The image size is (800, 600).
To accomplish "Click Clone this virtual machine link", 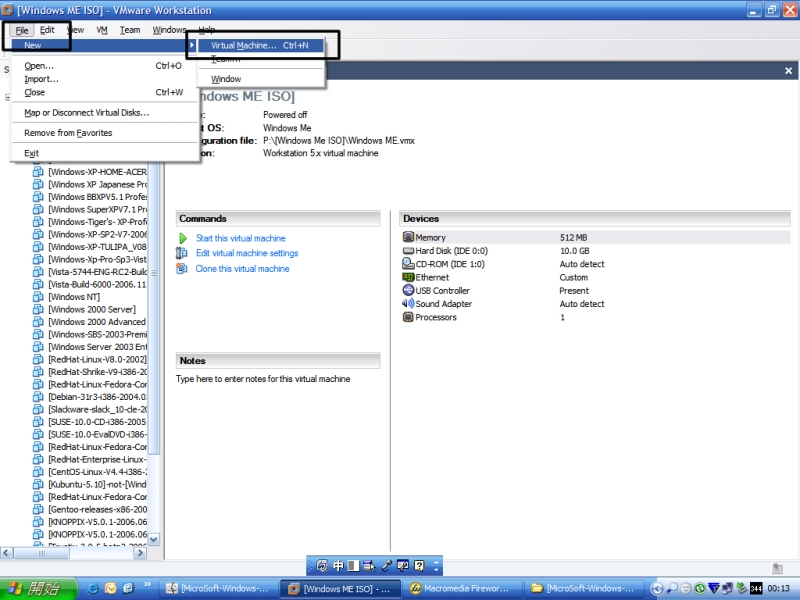I will point(242,268).
